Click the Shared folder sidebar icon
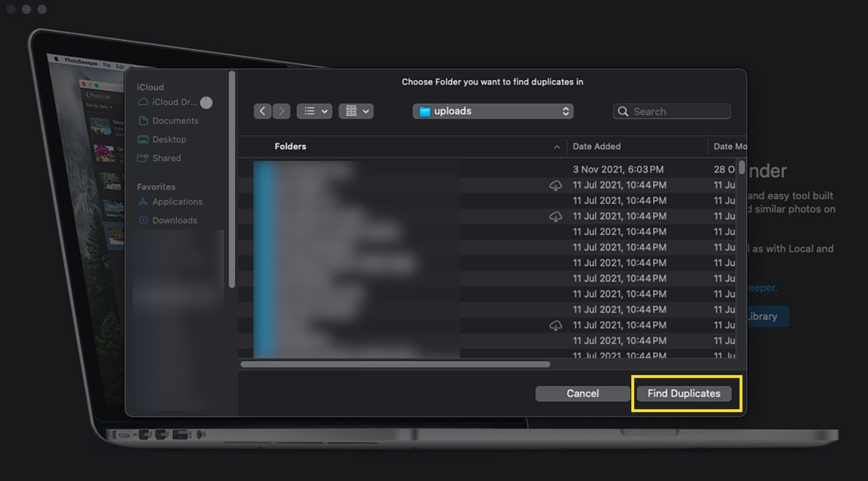The width and height of the screenshot is (868, 481). click(x=143, y=158)
